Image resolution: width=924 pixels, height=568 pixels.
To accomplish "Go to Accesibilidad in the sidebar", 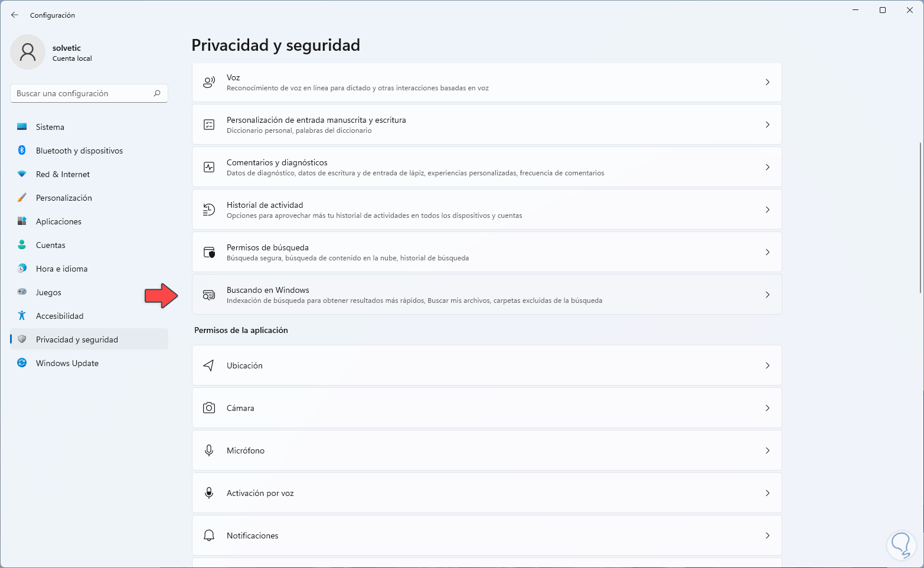I will (60, 316).
